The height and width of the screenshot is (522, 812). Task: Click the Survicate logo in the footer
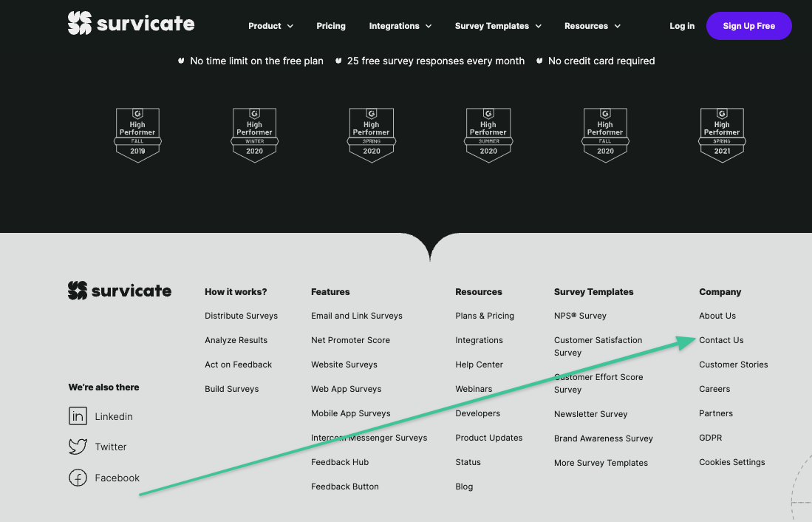tap(120, 291)
